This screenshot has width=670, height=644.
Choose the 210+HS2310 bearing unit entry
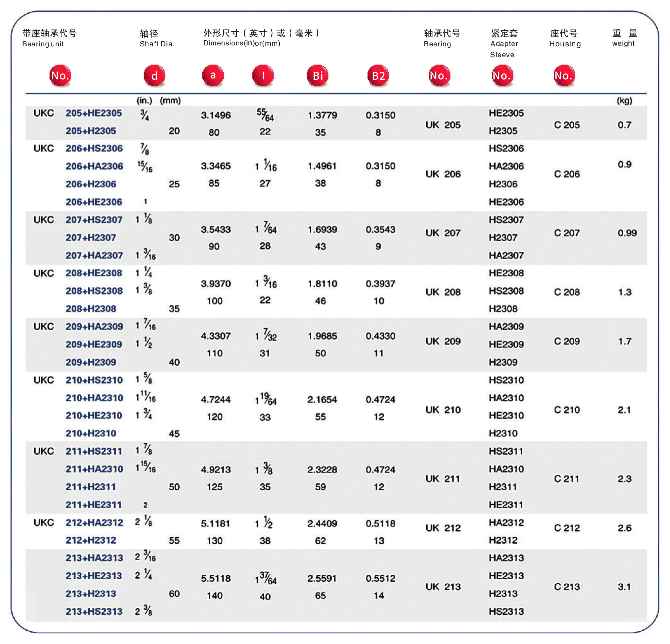tap(94, 380)
